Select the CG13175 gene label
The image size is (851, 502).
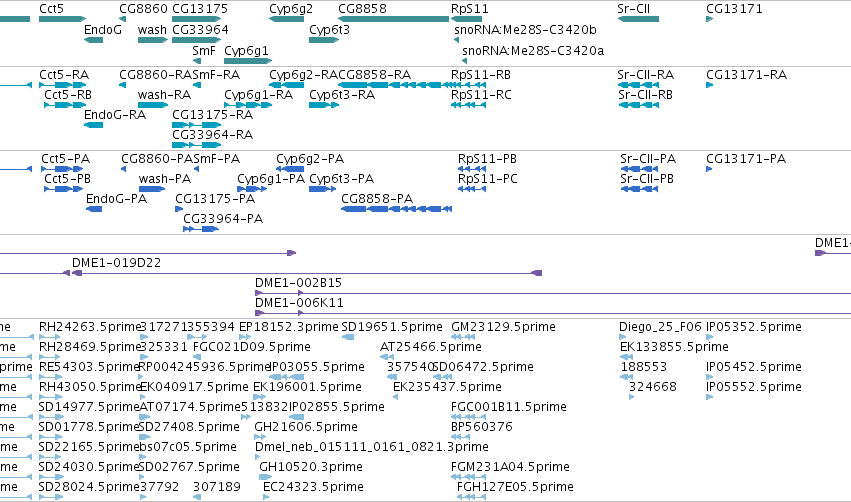[x=200, y=9]
